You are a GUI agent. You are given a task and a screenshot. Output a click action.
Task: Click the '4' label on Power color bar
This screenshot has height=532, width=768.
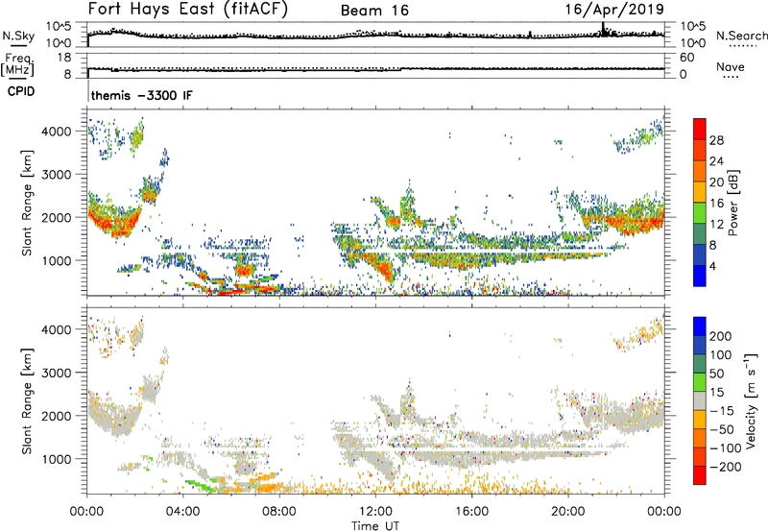(712, 266)
